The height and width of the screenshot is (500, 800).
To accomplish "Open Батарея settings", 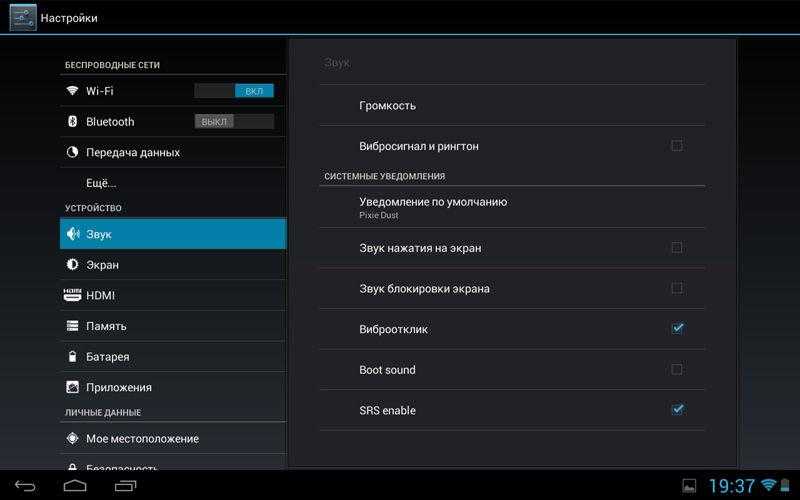I will (173, 356).
